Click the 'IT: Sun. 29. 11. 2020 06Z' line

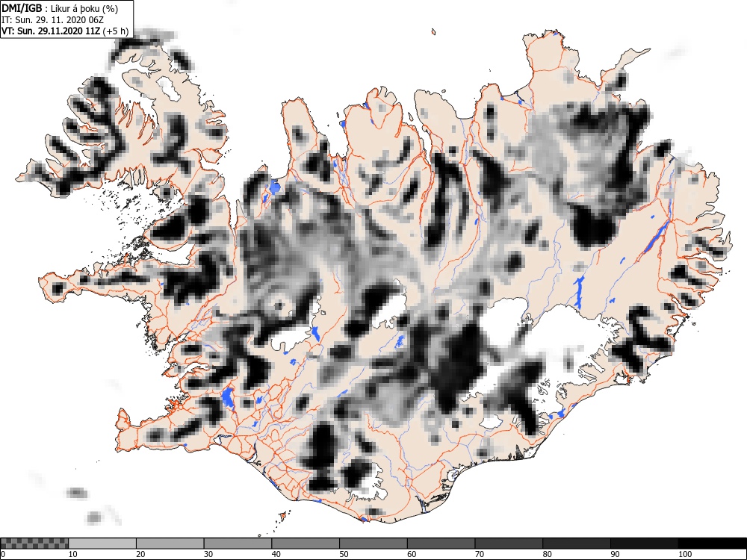pyautogui.click(x=52, y=20)
